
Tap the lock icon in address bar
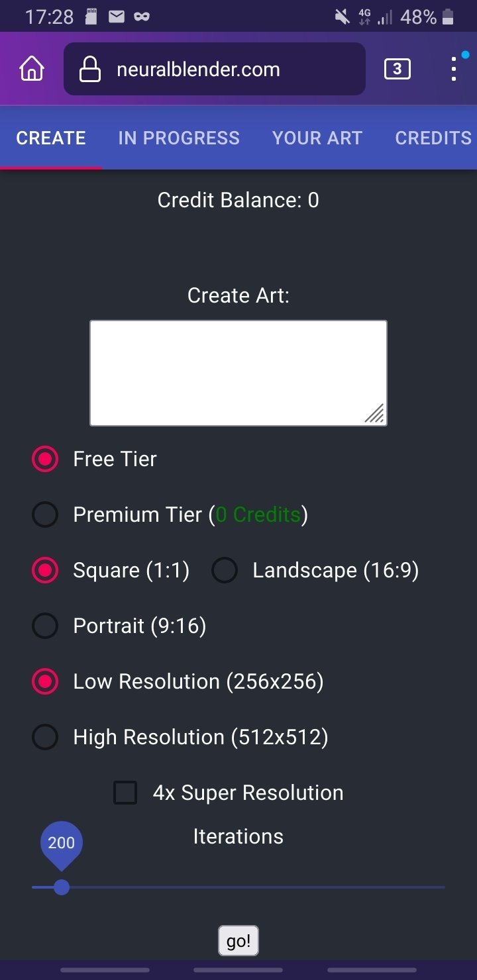point(90,70)
